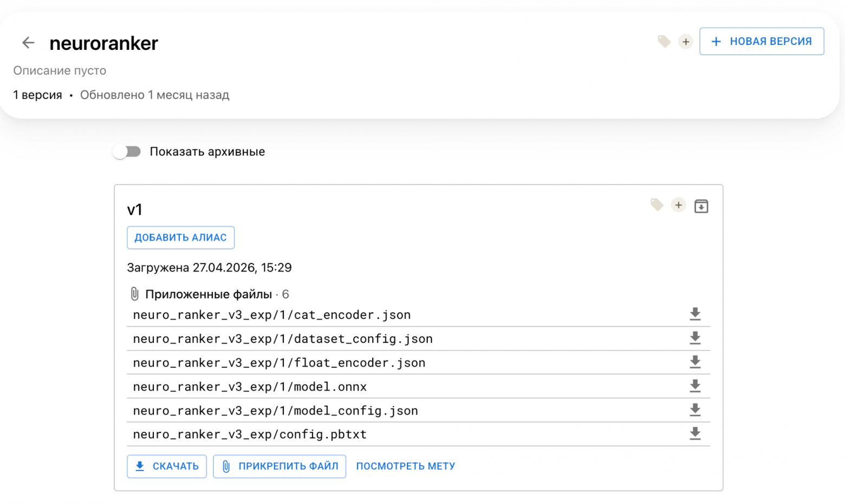Download the float_encoder.json file
The height and width of the screenshot is (504, 845).
point(695,362)
